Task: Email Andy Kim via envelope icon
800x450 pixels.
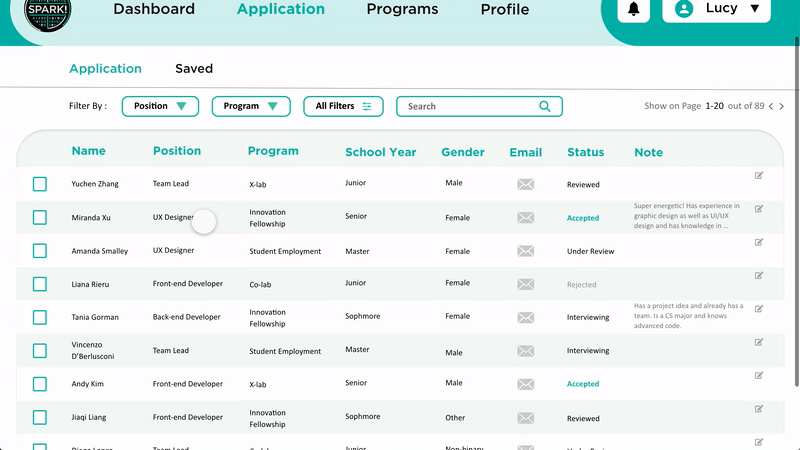Action: click(526, 384)
